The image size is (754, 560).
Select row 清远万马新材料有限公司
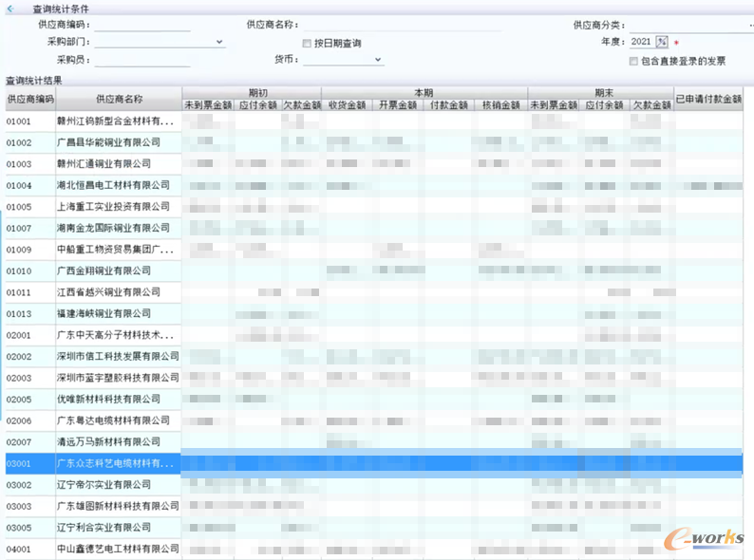tap(374, 442)
